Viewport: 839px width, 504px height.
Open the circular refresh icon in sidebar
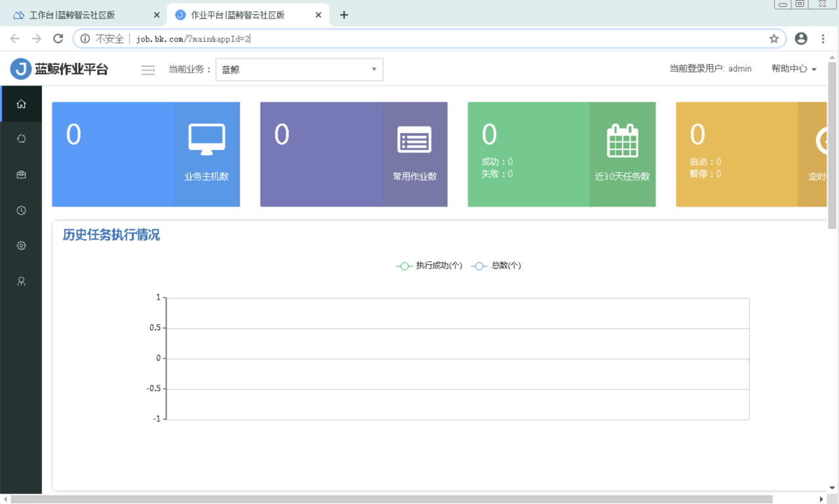[21, 139]
